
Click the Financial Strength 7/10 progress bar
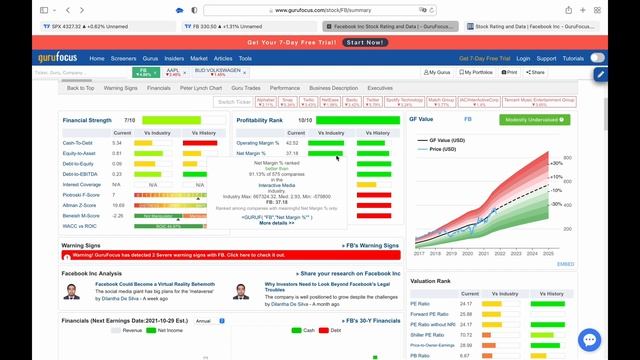point(184,120)
